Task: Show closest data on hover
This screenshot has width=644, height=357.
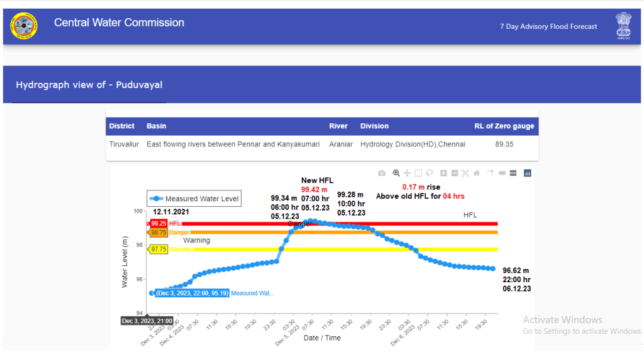Action: tap(502, 173)
